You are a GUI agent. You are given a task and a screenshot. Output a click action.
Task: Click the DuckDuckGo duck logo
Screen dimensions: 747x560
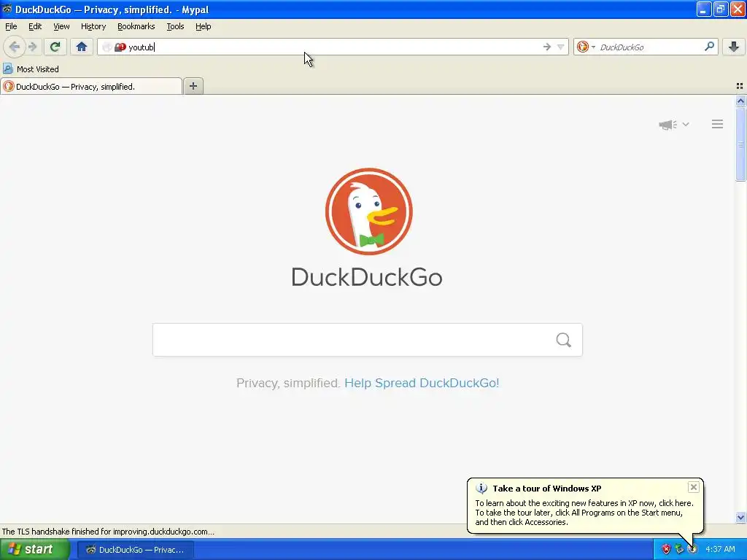368,211
